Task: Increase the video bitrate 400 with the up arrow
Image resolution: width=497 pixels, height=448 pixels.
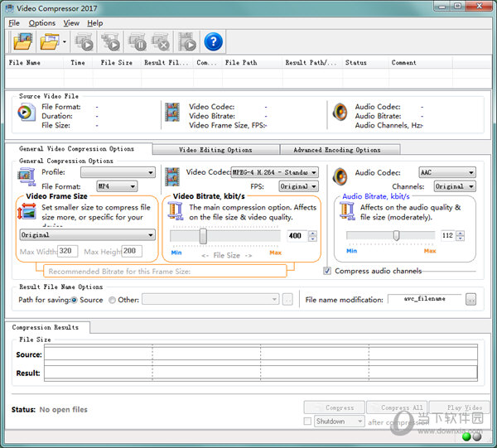Action: point(312,234)
